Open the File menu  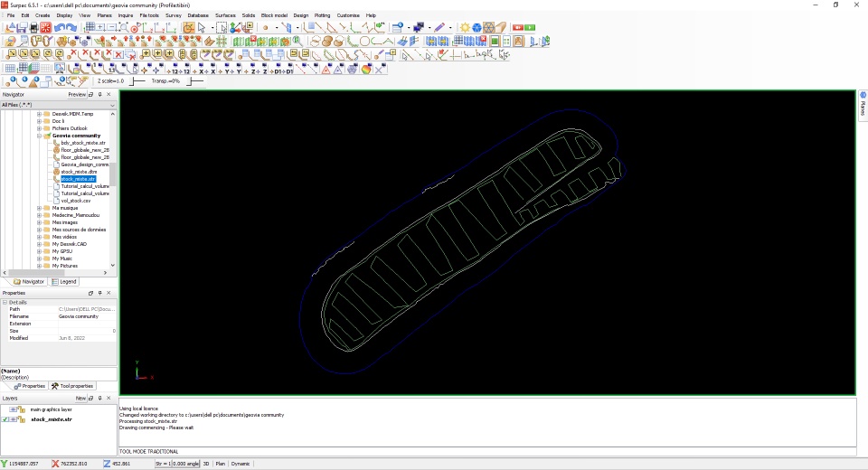11,15
